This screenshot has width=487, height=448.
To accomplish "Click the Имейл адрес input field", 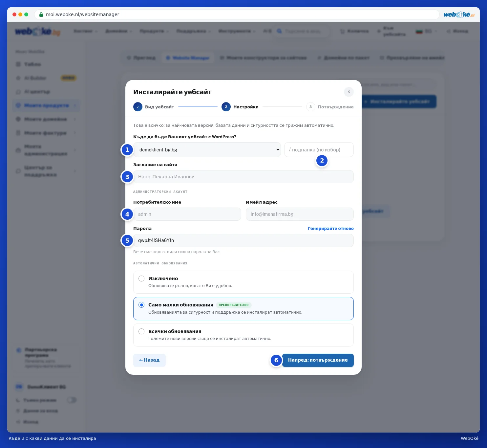I will point(300,214).
